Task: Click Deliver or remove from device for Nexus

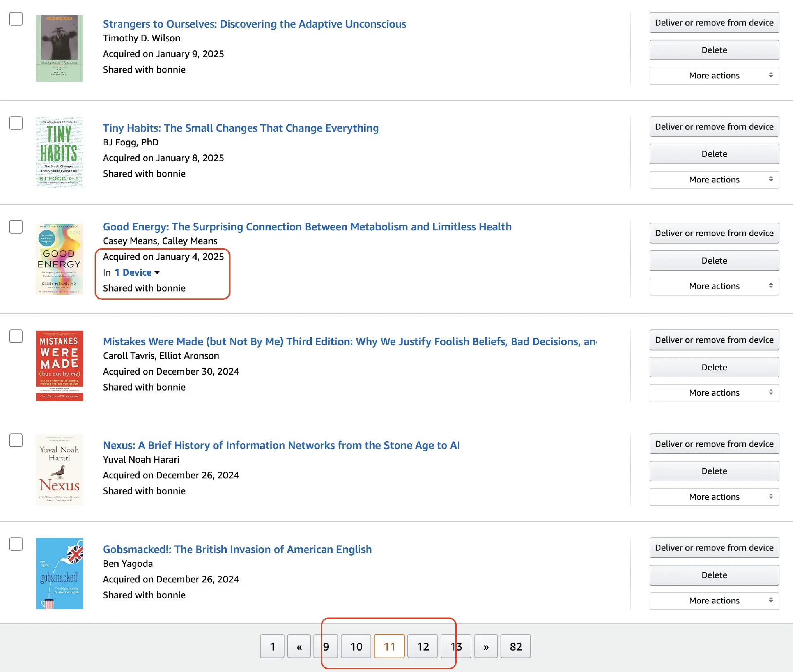Action: tap(714, 444)
